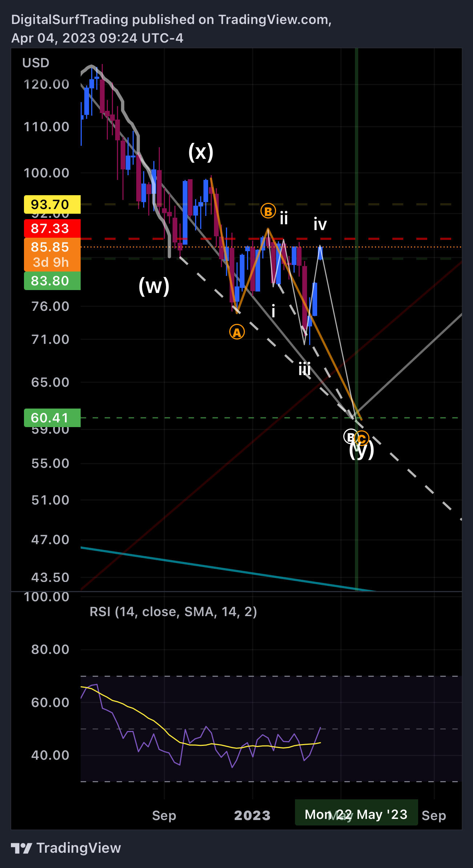The width and height of the screenshot is (473, 868).
Task: Click the RSI (14, close, SMA, 14, 2) legend
Action: point(173,612)
